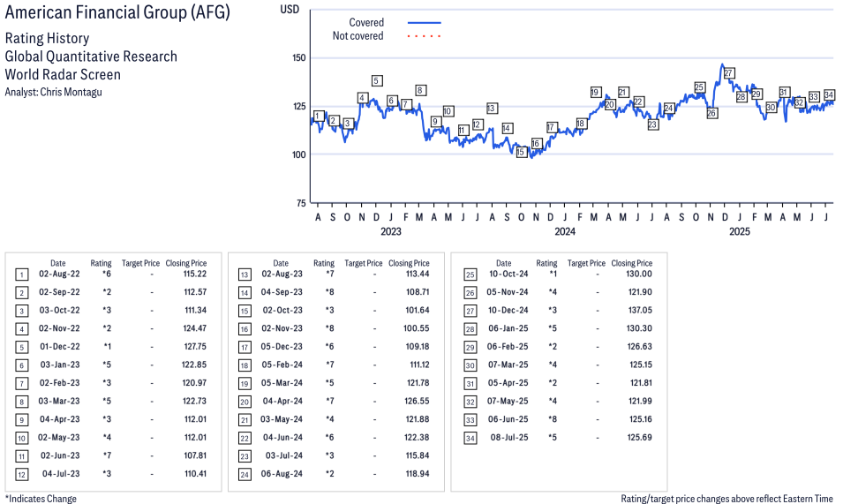Select chart marker 25 on the price chart
843x504 pixels.
(x=699, y=87)
